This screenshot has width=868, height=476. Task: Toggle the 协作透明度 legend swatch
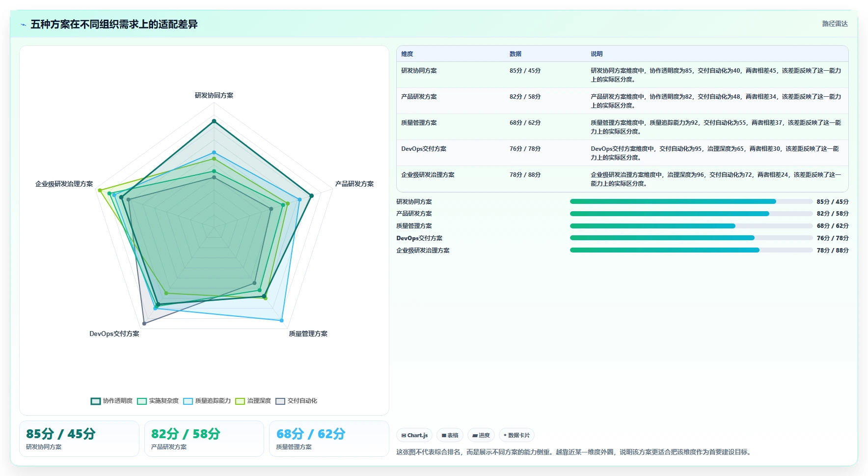(x=96, y=401)
